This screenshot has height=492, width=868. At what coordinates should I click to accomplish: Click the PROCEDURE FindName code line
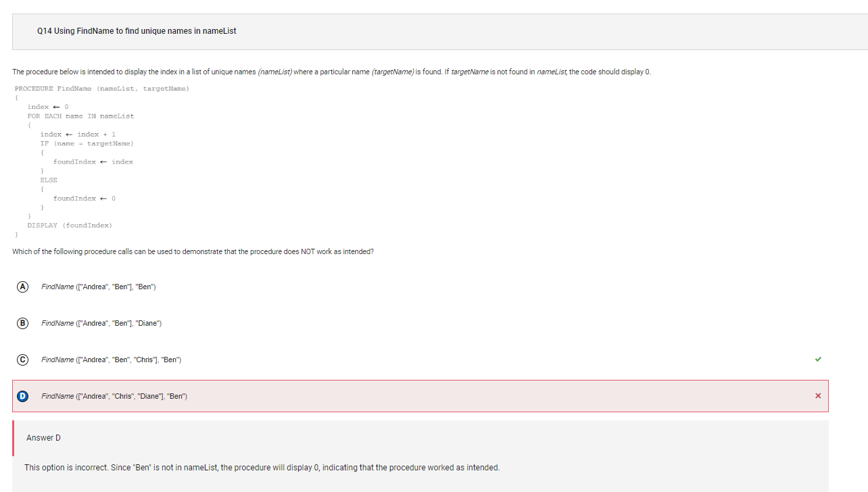click(102, 89)
